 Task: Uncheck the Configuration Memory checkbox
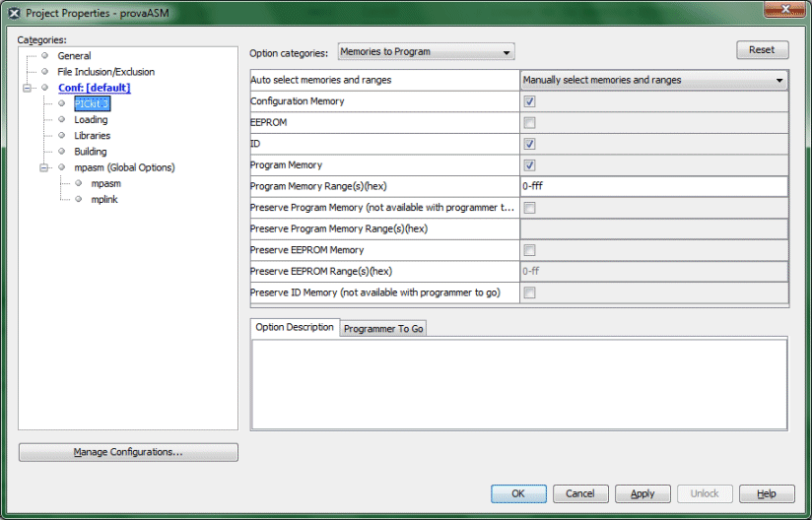point(529,101)
